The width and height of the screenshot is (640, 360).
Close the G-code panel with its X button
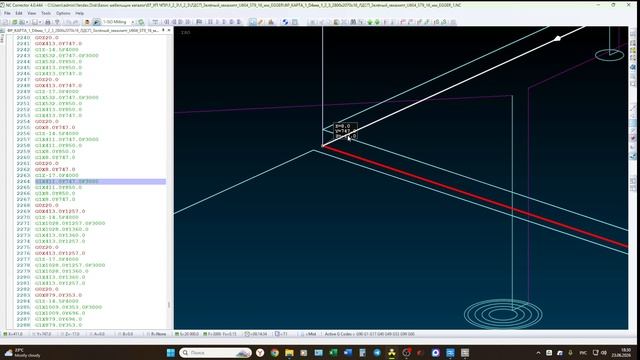(169, 31)
